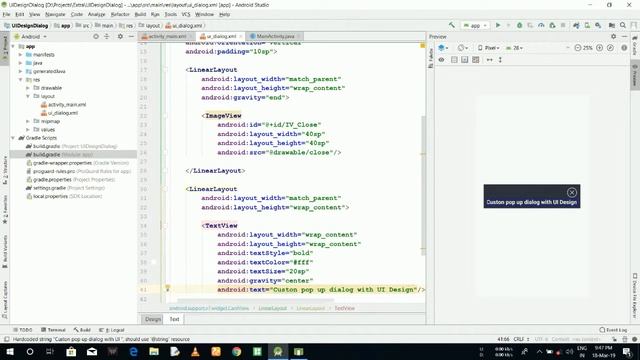Click zoom to fit preview icon
Screen dimensions: 640x360
[x=610, y=48]
